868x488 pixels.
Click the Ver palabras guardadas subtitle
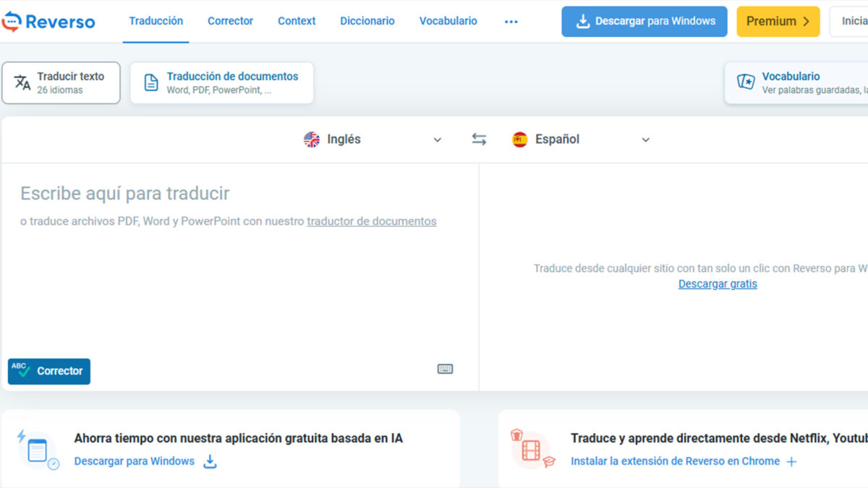pos(814,90)
